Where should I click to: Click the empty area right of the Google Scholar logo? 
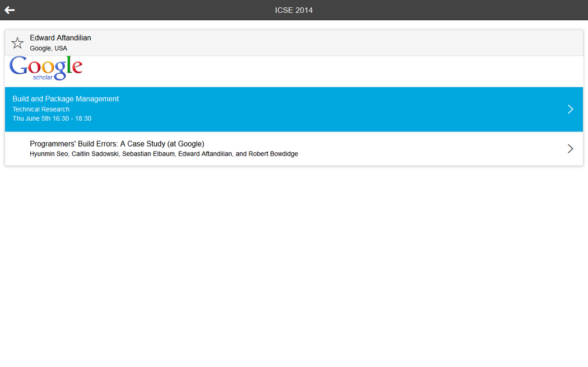pos(336,71)
